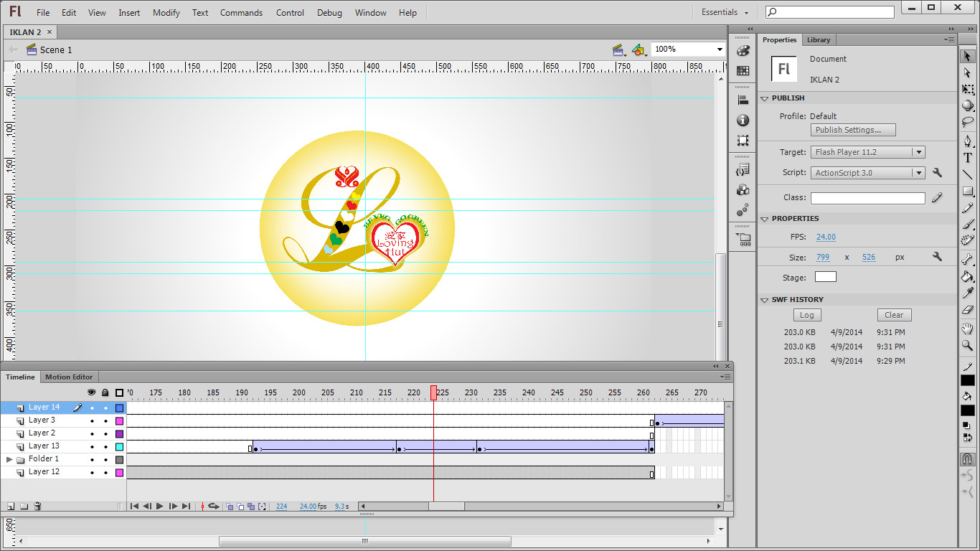The image size is (980, 551).
Task: Toggle lock dot for Layer 2
Action: click(x=105, y=434)
